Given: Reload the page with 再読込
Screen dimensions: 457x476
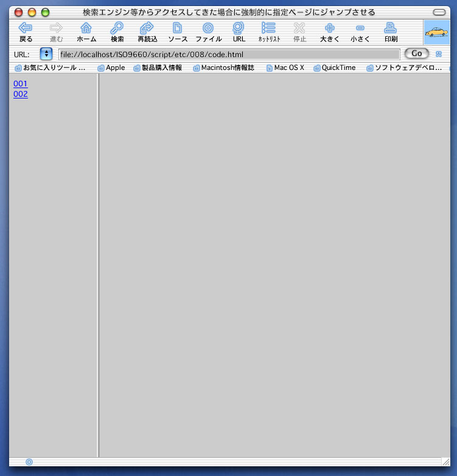Looking at the screenshot, I should (147, 32).
